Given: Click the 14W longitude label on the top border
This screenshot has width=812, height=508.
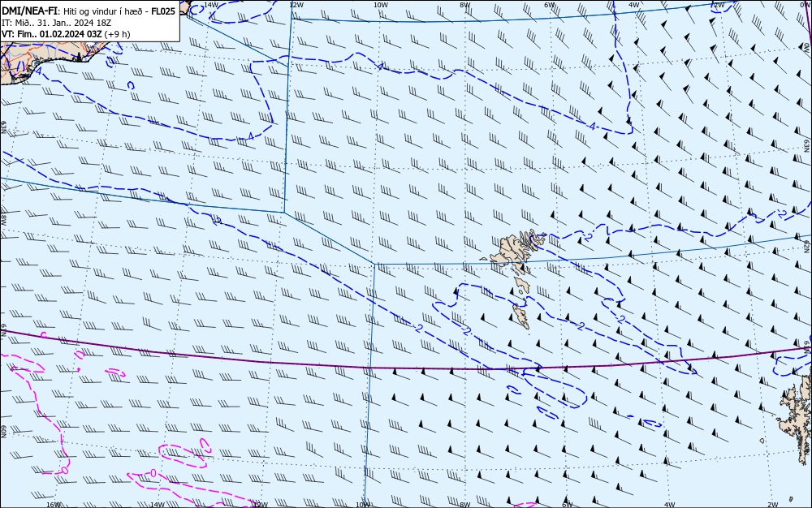Looking at the screenshot, I should pyautogui.click(x=211, y=5).
